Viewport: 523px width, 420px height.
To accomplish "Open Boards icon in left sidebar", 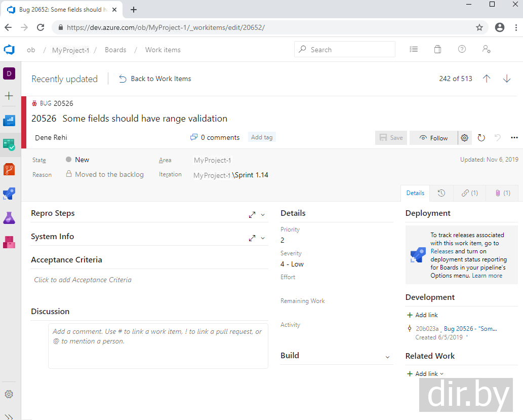I will [x=9, y=144].
